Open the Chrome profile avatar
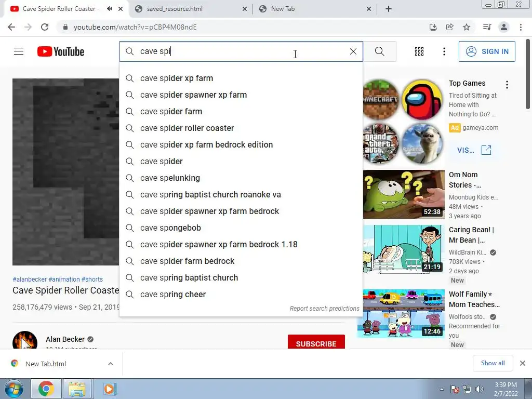Screen dimensions: 532x399 pos(504,27)
